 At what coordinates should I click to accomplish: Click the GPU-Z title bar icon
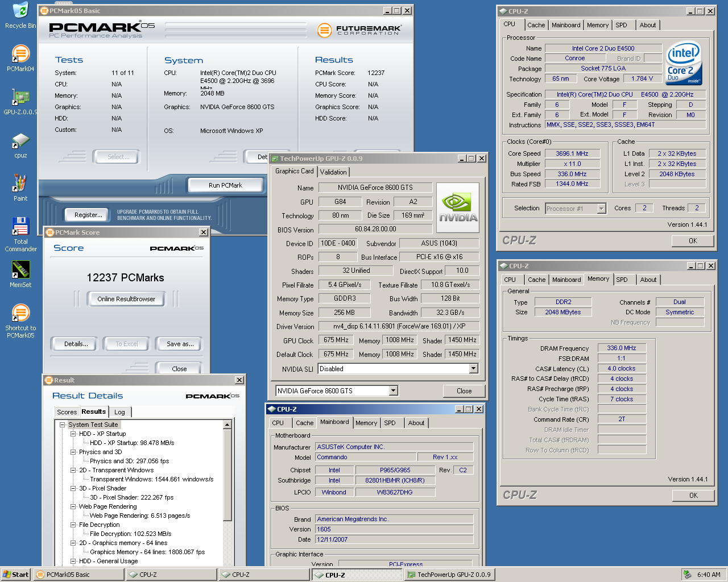pos(275,159)
